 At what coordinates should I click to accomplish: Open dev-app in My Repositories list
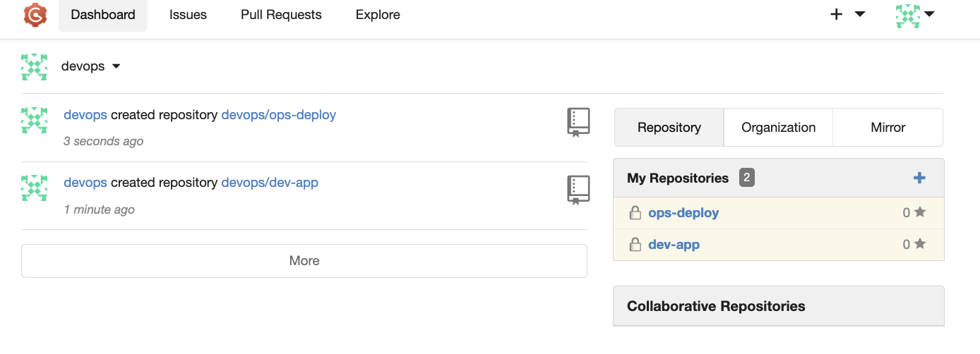tap(674, 245)
